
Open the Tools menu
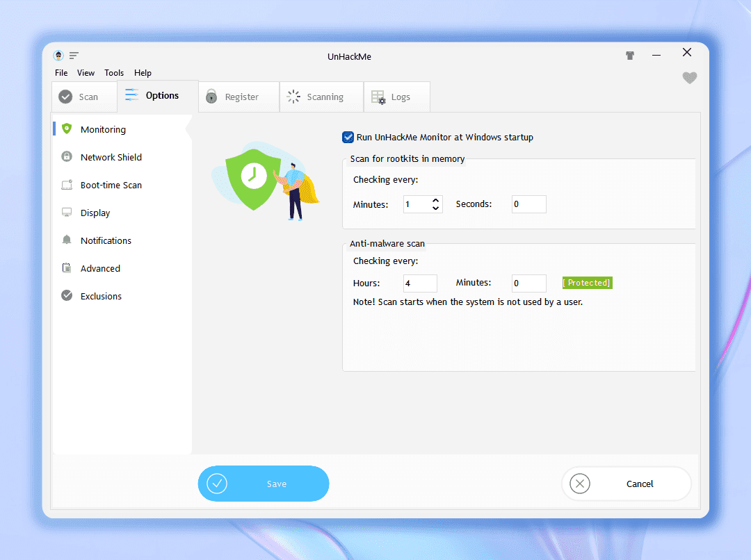[114, 73]
